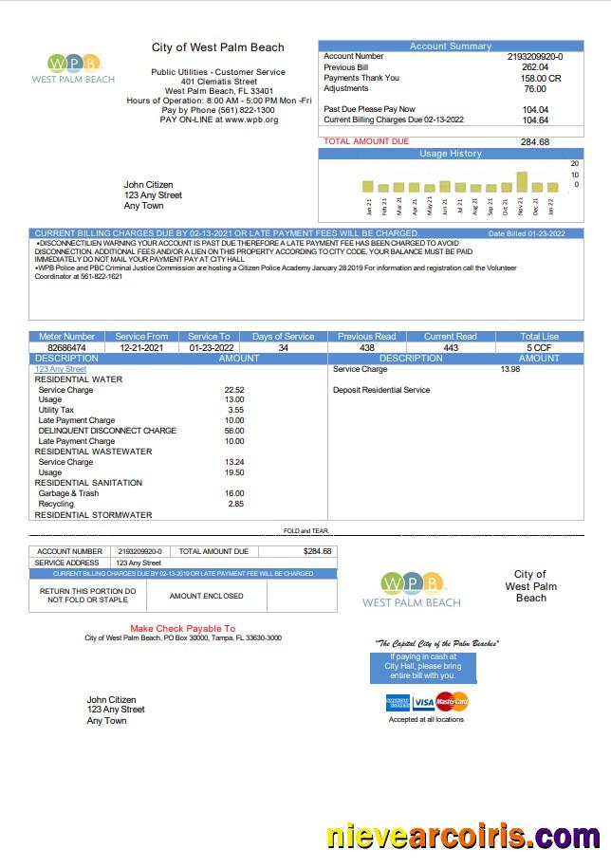Click the Meter Number column header

[x=65, y=336]
